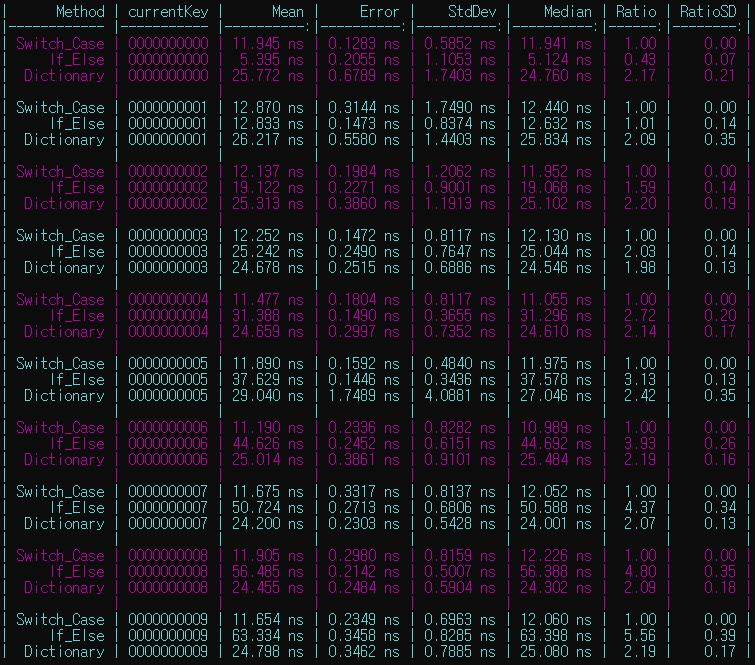This screenshot has width=755, height=665.
Task: Click the mean value 26.217 ns
Action: coord(268,140)
